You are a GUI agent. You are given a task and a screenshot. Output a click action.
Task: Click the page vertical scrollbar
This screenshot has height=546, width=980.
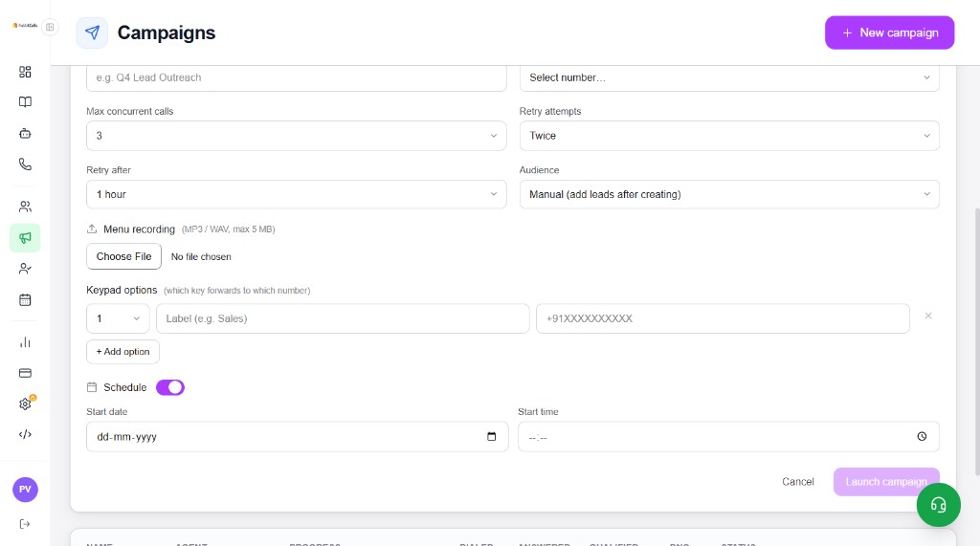977,341
